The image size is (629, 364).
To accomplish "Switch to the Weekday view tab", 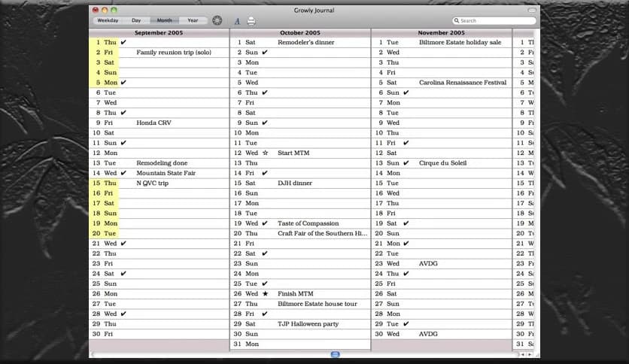I will [x=108, y=20].
